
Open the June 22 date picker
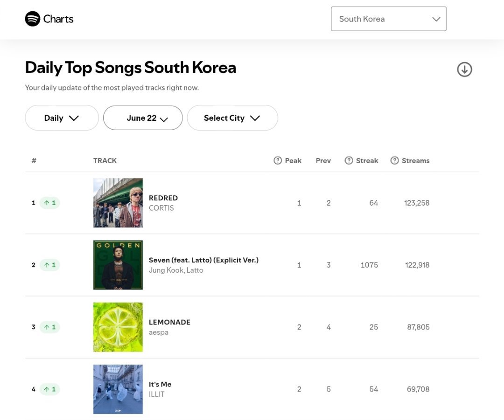(x=143, y=118)
